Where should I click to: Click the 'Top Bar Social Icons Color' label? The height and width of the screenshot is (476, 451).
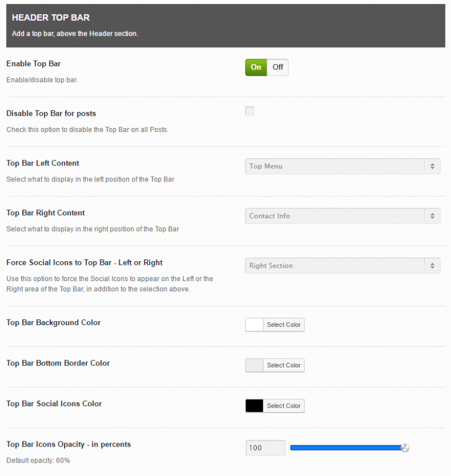[x=54, y=404]
